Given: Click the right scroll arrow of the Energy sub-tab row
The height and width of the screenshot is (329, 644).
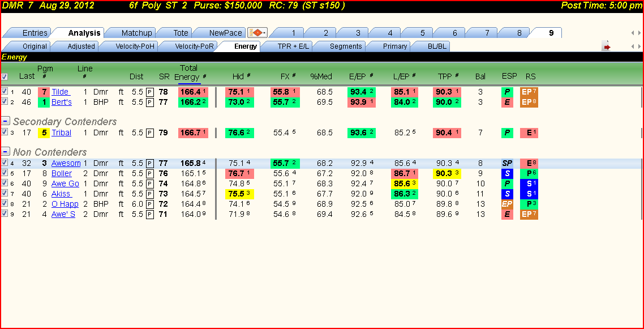Looking at the screenshot, I should (639, 46).
